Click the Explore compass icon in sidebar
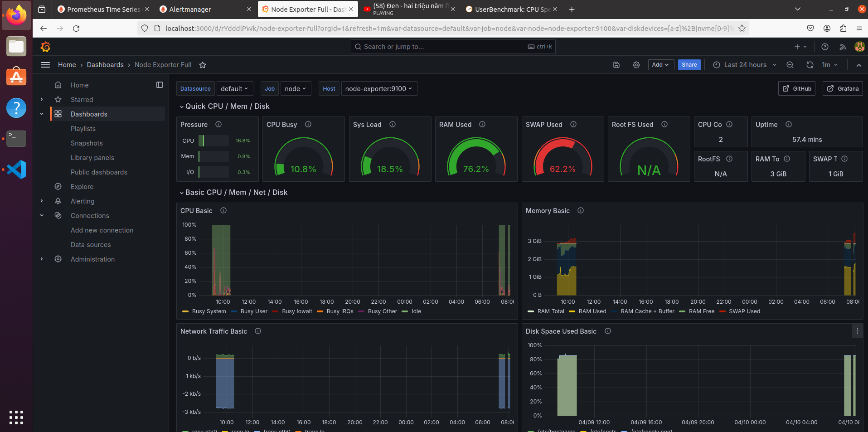Screen dimensions: 868x432 [x=58, y=186]
